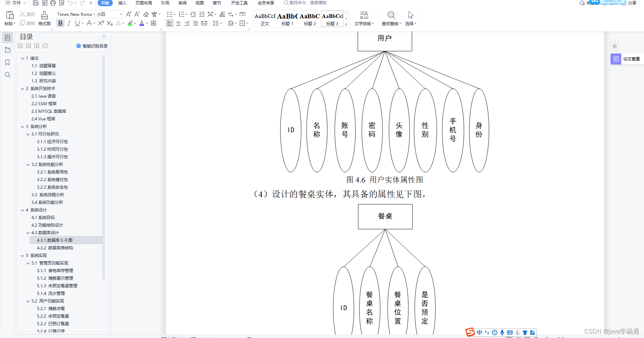Viewport: 644px width, 338px height.
Task: Open Find and Replace magnifier
Action: pos(391,15)
